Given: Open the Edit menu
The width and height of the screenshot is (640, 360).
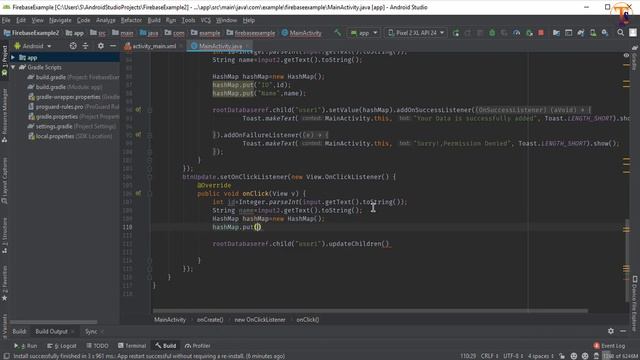Looking at the screenshot, I should [x=21, y=20].
